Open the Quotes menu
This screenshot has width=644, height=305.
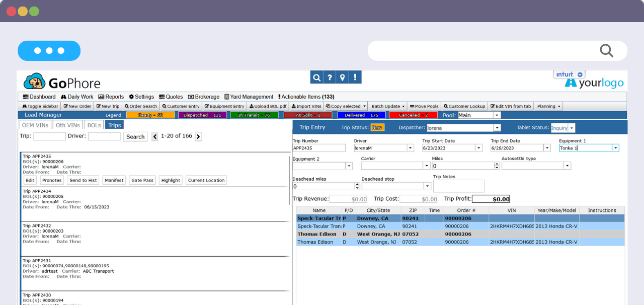pos(171,97)
